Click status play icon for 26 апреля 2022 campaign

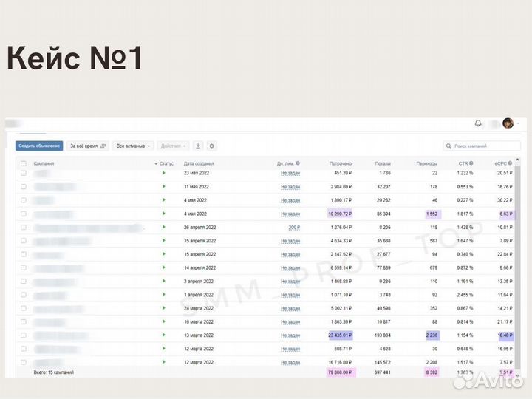coord(163,227)
